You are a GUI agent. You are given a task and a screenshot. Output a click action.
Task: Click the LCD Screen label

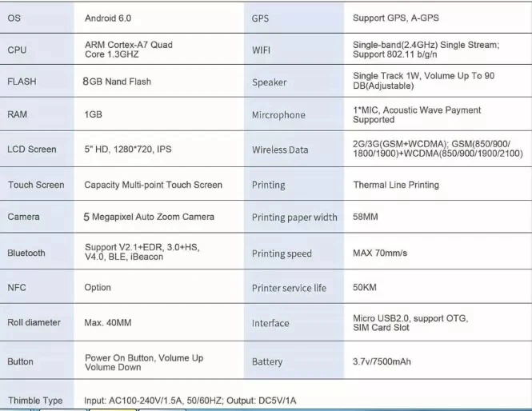coord(32,150)
